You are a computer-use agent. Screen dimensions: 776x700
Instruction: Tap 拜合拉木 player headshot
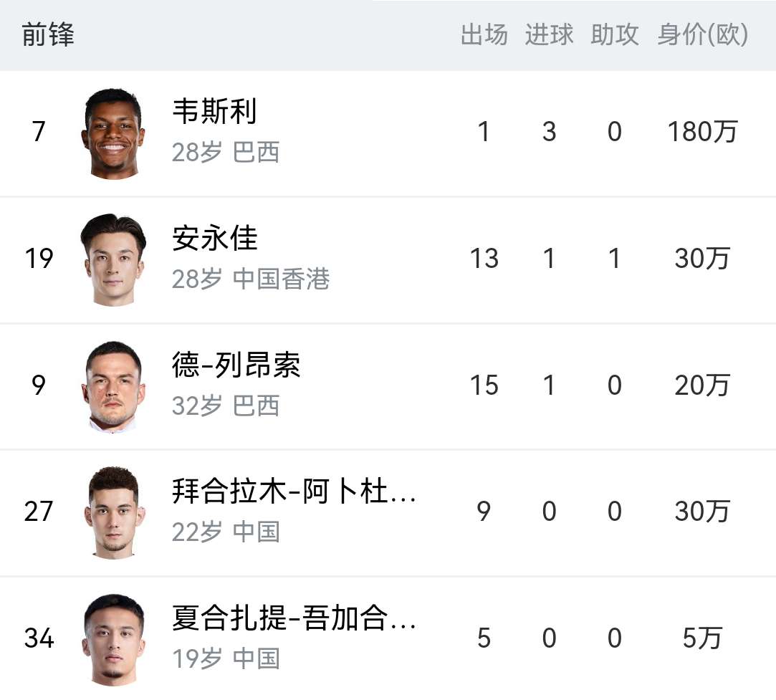coord(113,513)
